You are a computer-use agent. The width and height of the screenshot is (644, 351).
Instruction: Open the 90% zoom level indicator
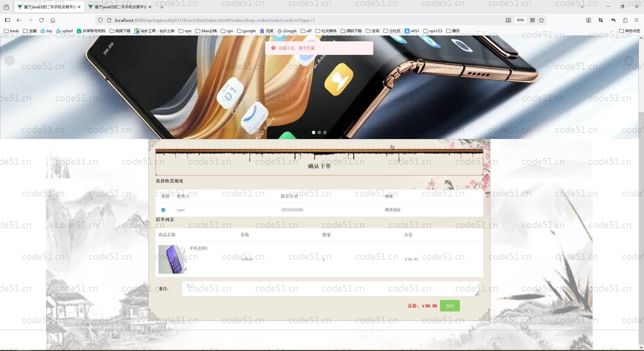coord(520,20)
